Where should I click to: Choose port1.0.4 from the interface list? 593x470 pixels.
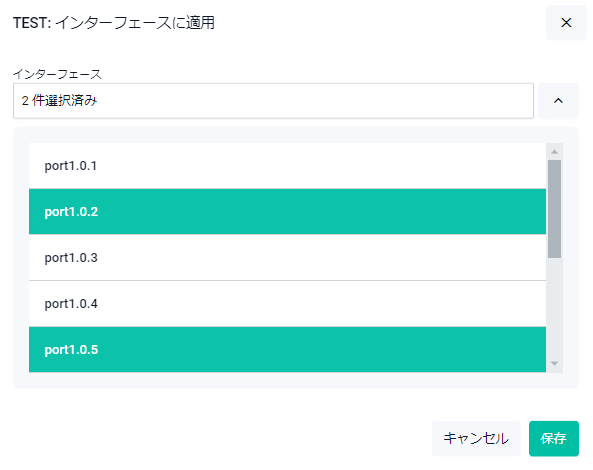point(287,304)
